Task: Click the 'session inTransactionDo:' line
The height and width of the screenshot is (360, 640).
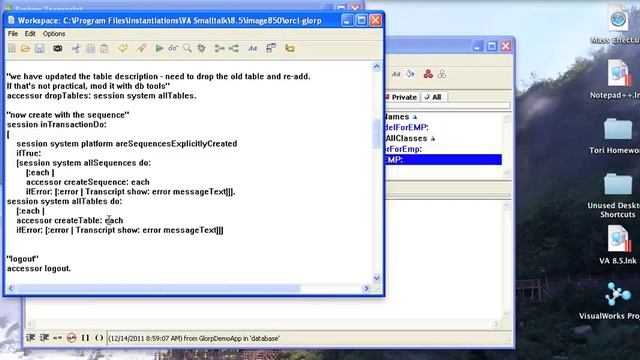Action: click(x=56, y=124)
